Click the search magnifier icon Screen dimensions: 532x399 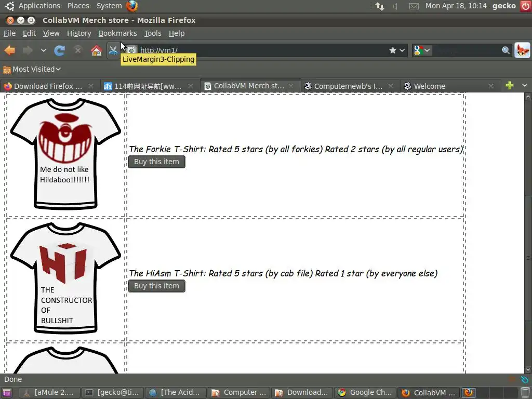pyautogui.click(x=506, y=50)
